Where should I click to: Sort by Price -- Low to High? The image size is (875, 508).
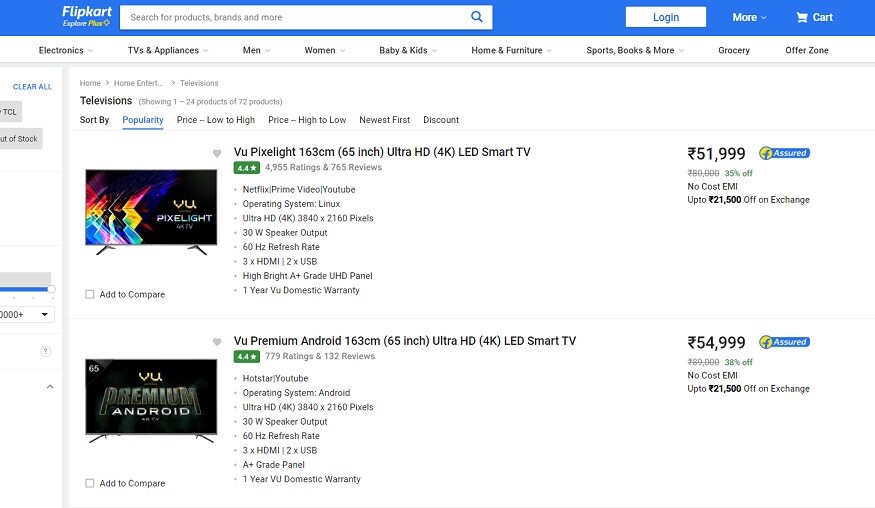coord(215,120)
